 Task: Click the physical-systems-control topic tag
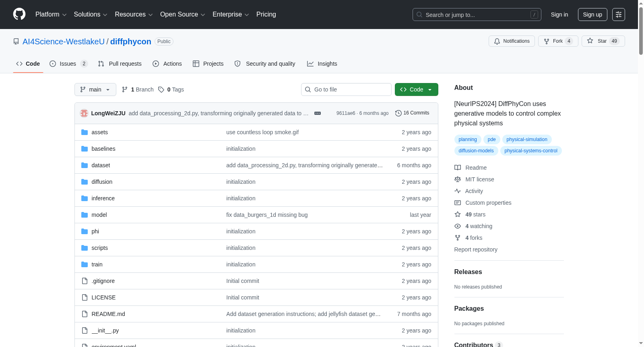pyautogui.click(x=531, y=151)
